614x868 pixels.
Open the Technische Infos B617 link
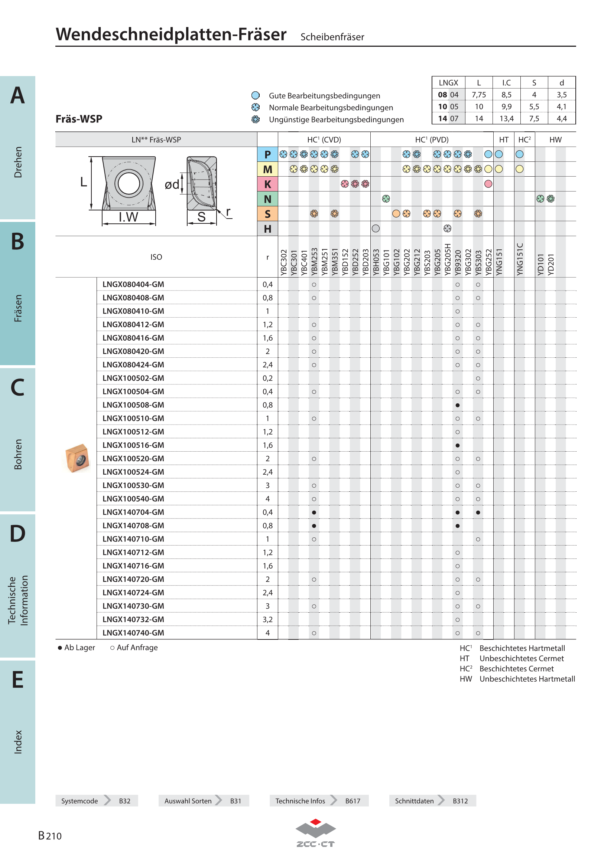[319, 801]
